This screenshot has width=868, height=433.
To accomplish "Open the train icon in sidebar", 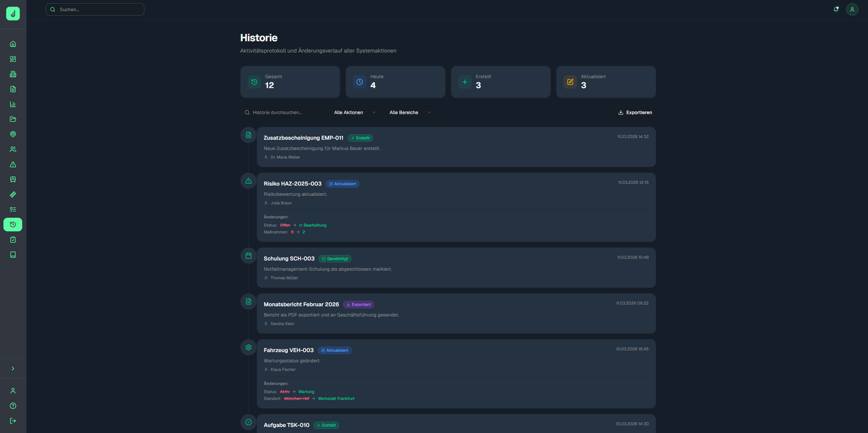I will click(x=13, y=180).
